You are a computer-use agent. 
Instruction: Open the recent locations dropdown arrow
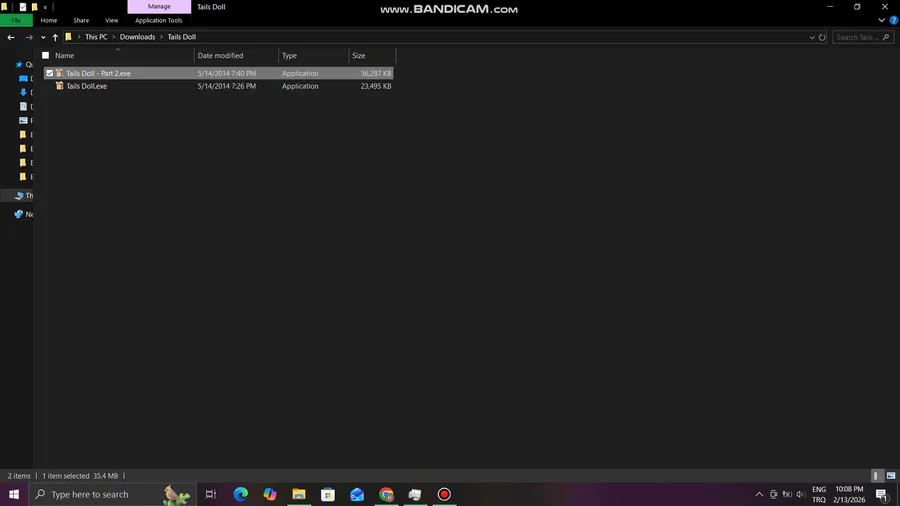click(x=43, y=37)
